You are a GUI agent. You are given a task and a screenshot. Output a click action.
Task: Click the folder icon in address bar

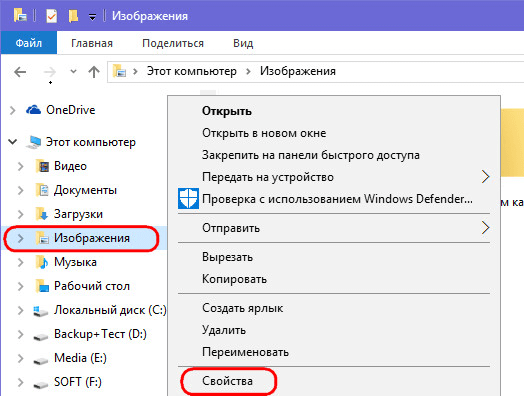(x=119, y=71)
